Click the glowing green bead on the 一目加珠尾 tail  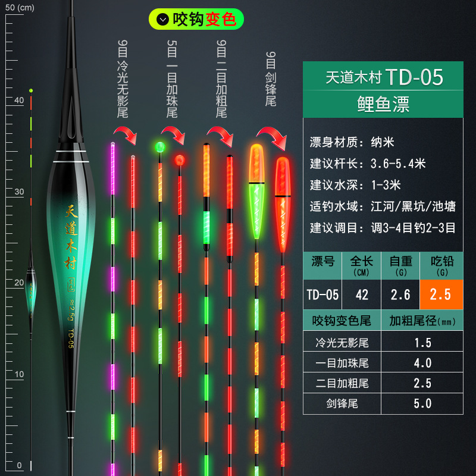(x=160, y=147)
